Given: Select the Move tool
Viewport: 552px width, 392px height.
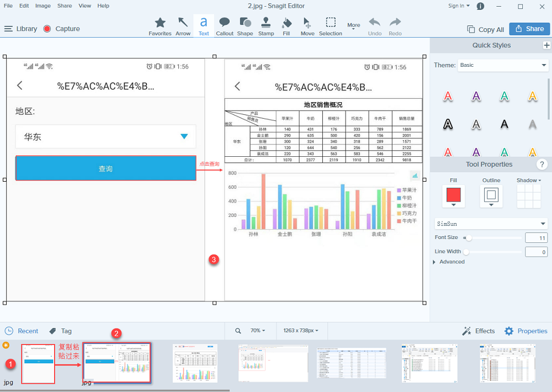Looking at the screenshot, I should (x=307, y=27).
